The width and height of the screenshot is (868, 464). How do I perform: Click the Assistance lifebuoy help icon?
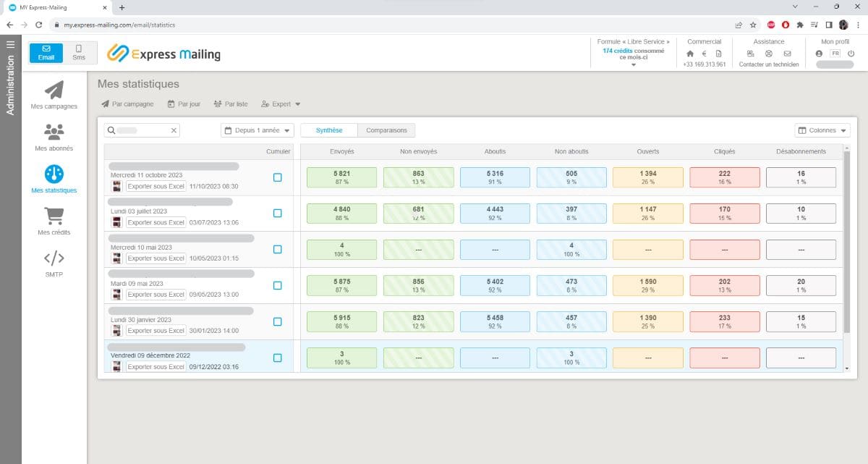pyautogui.click(x=769, y=54)
